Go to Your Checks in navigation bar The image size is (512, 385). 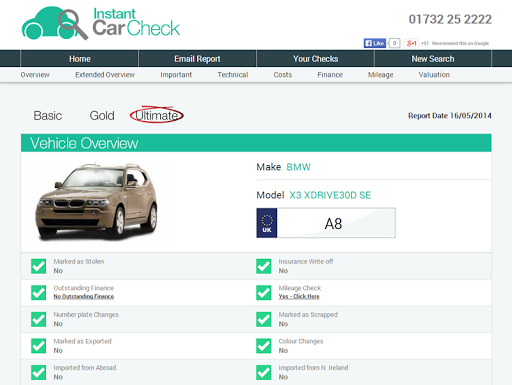[x=315, y=59]
